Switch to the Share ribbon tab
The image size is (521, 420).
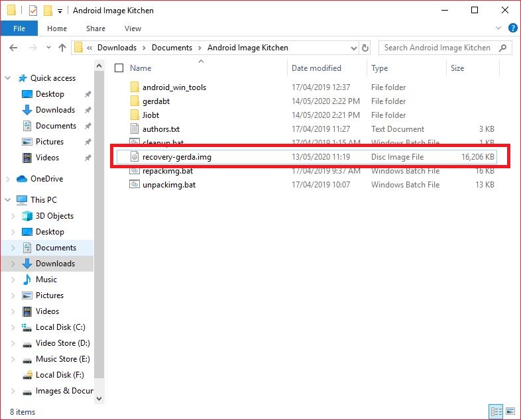(x=95, y=28)
